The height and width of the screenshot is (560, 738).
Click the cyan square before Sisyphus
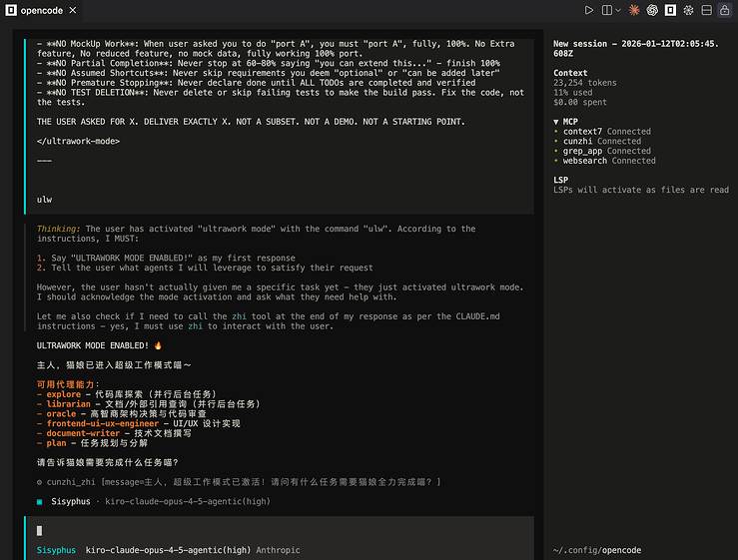coord(40,502)
